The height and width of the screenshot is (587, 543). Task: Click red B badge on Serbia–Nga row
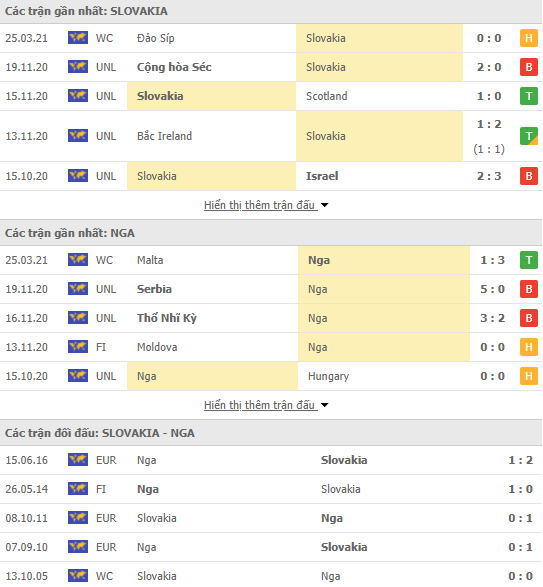click(528, 289)
